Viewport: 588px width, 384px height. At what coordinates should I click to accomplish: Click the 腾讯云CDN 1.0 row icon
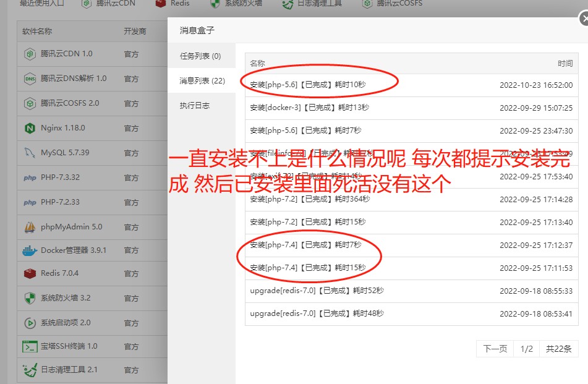click(x=30, y=54)
